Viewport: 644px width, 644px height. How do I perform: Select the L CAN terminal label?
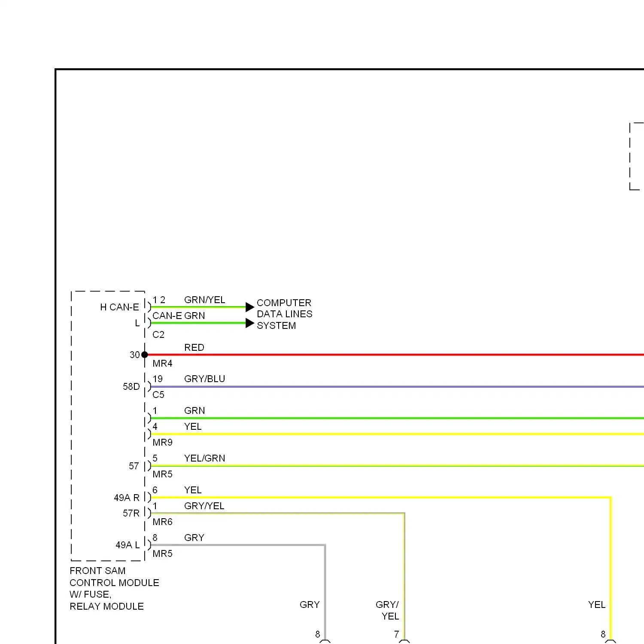point(137,323)
